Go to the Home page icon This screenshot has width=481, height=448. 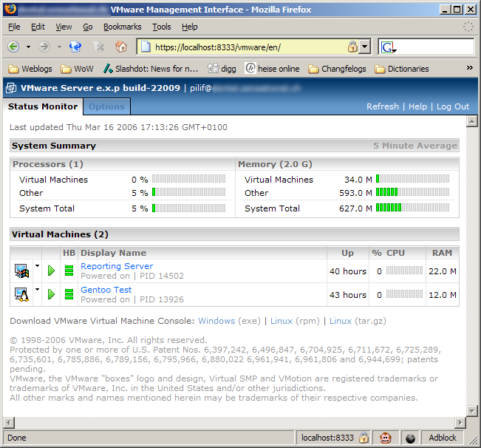pos(121,47)
